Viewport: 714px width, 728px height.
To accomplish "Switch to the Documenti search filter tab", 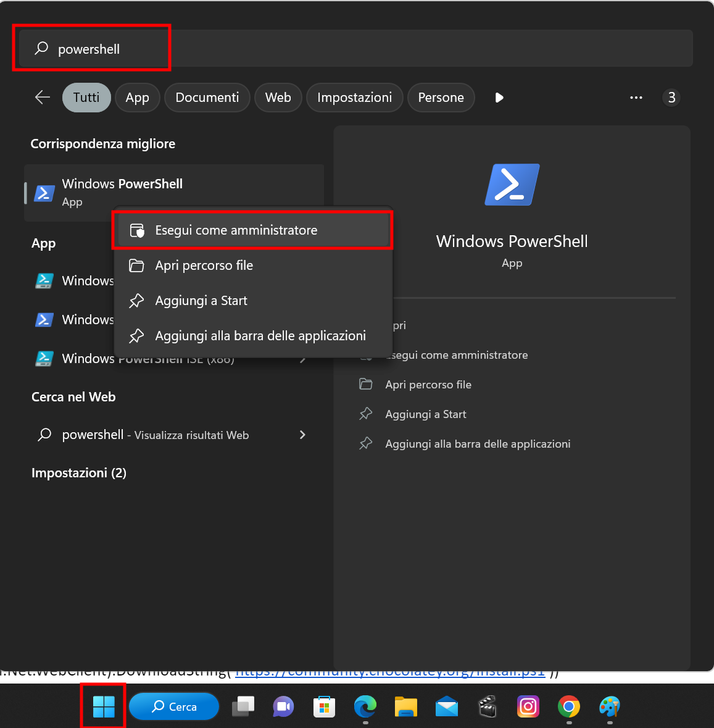I will [207, 97].
